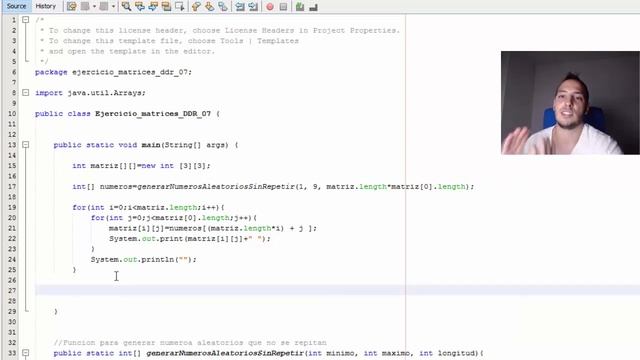Click 'int matriz[][]=new int [3][3];' line
The width and height of the screenshot is (640, 360).
(x=141, y=166)
